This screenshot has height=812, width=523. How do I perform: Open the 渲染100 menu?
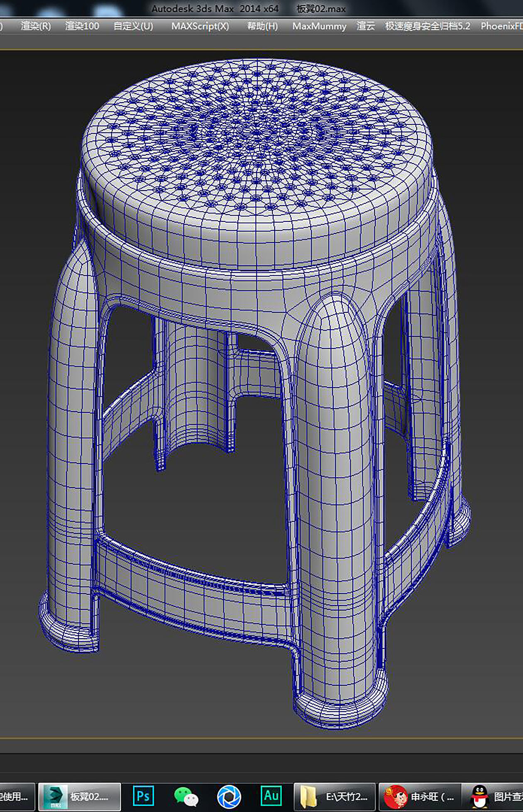click(x=82, y=26)
